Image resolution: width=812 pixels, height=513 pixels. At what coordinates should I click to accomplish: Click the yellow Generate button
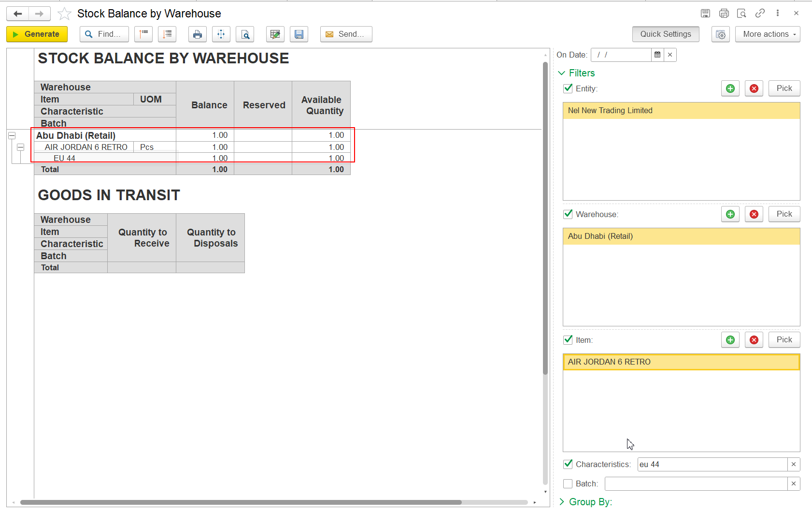[x=37, y=34]
